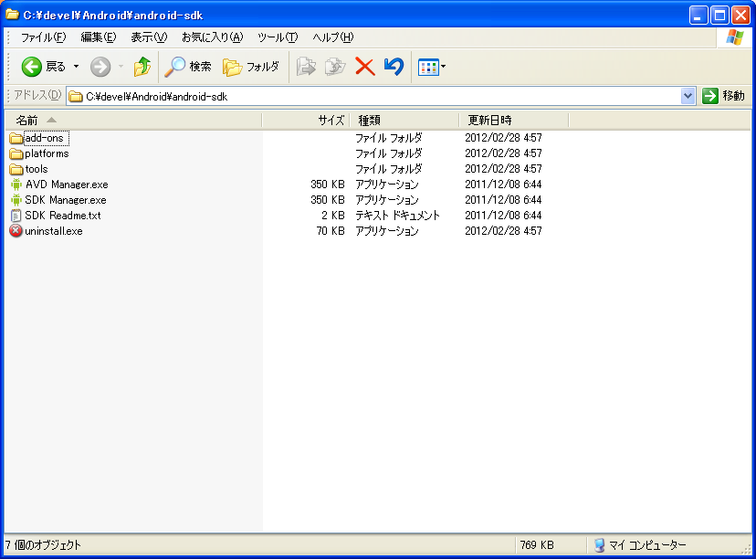Maximize the Explorer window

tap(719, 15)
